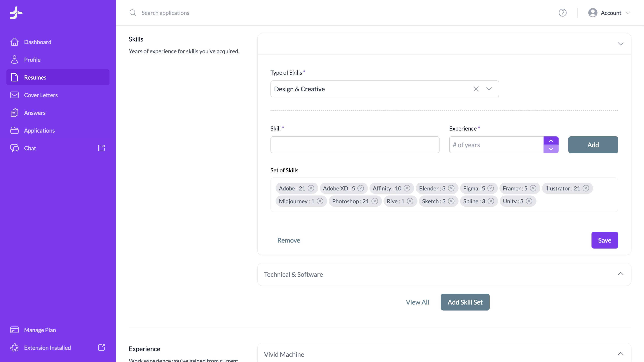The height and width of the screenshot is (362, 644).
Task: Open Manage Plan
Action: click(x=58, y=330)
